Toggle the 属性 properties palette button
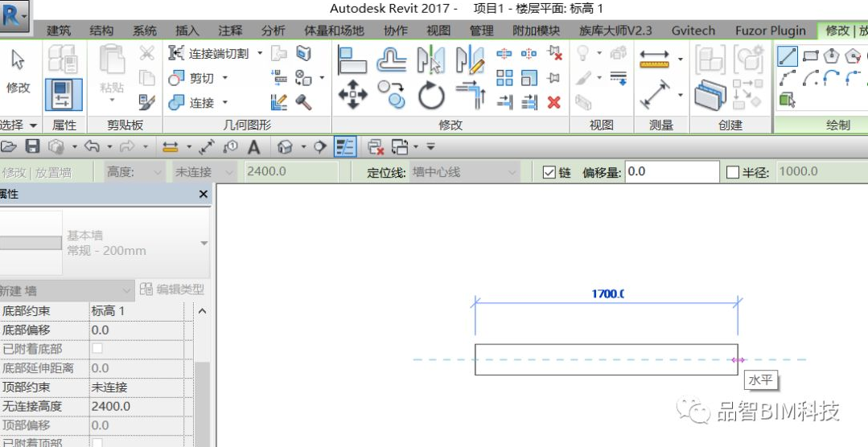Image resolution: width=868 pixels, height=447 pixels. tap(64, 95)
